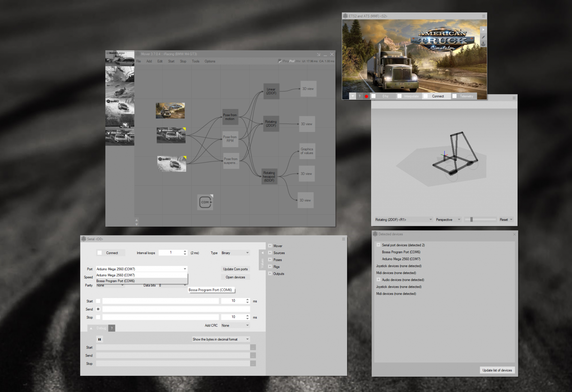Expand the Outputs tree node

tap(270, 274)
